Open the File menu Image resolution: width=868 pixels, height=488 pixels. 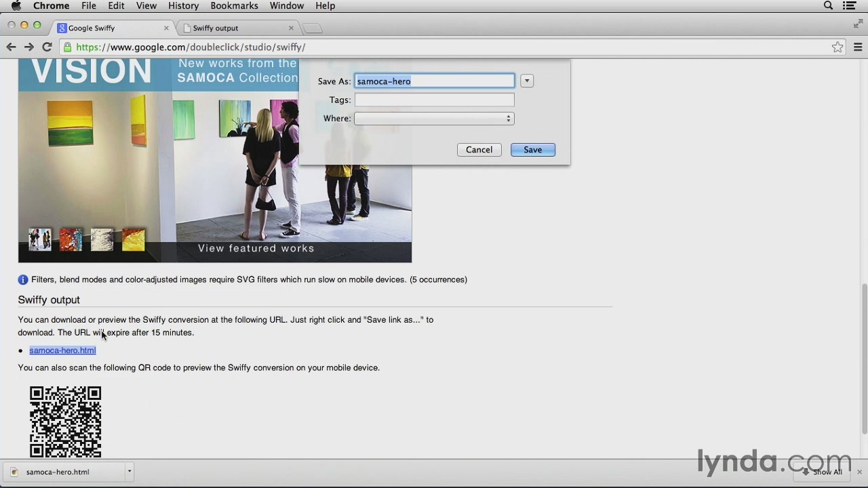(89, 6)
